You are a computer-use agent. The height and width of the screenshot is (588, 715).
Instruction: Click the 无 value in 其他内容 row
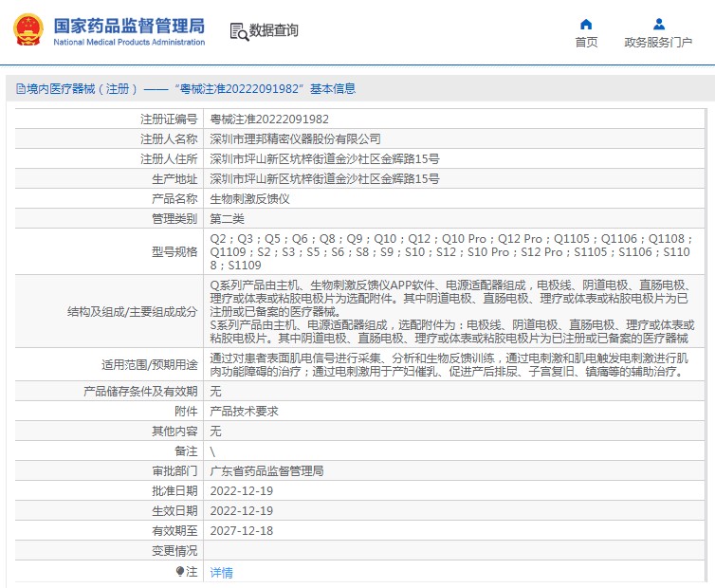pos(215,432)
